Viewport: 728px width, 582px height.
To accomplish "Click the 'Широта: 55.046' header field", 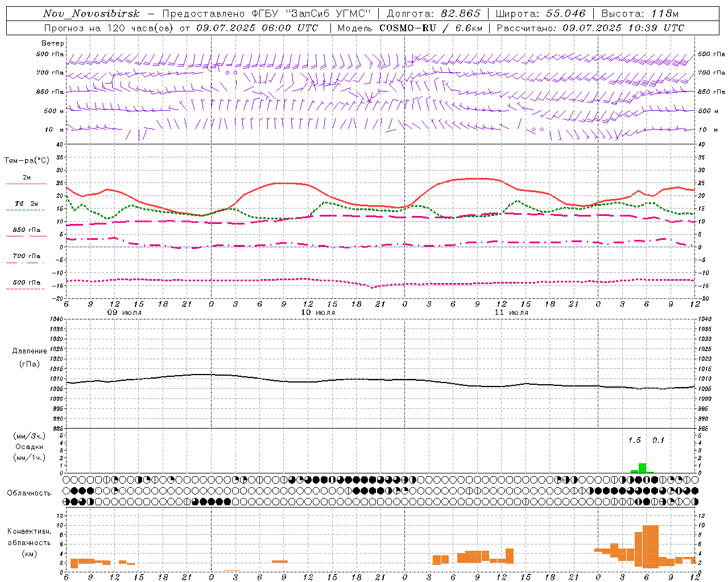I will (x=541, y=14).
